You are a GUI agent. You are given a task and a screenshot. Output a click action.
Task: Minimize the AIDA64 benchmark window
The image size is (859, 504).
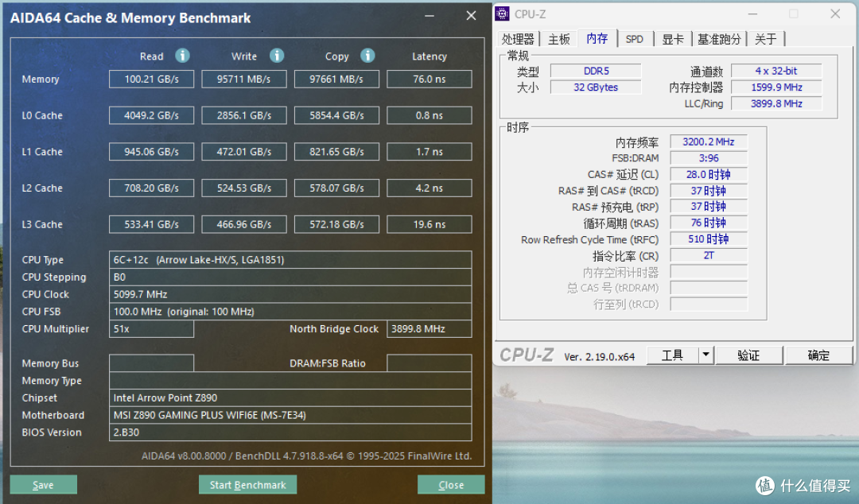tap(429, 16)
